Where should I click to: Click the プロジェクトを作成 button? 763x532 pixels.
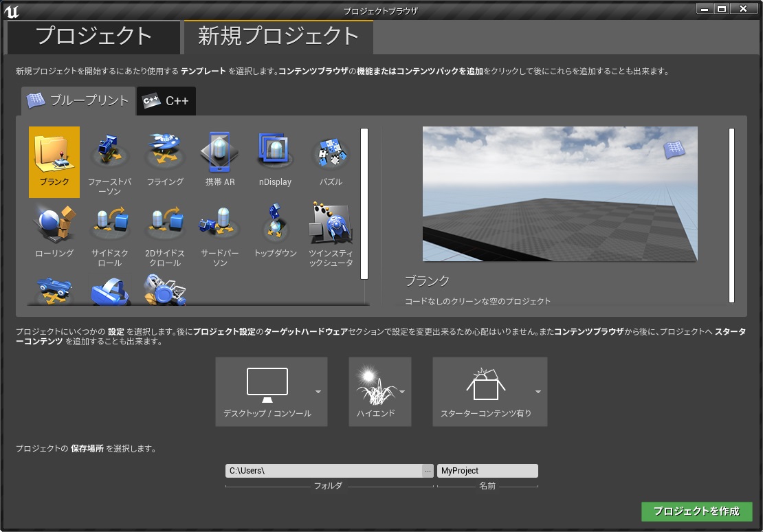coord(696,511)
